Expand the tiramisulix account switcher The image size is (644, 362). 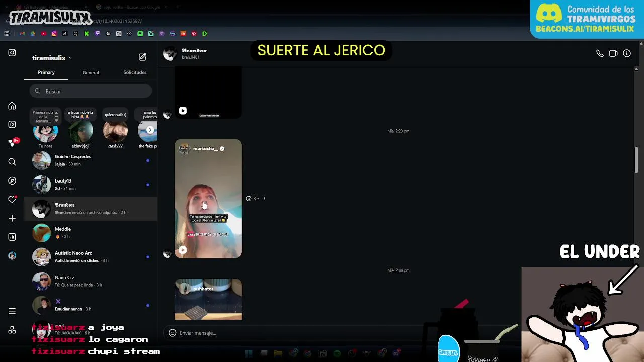pos(52,58)
